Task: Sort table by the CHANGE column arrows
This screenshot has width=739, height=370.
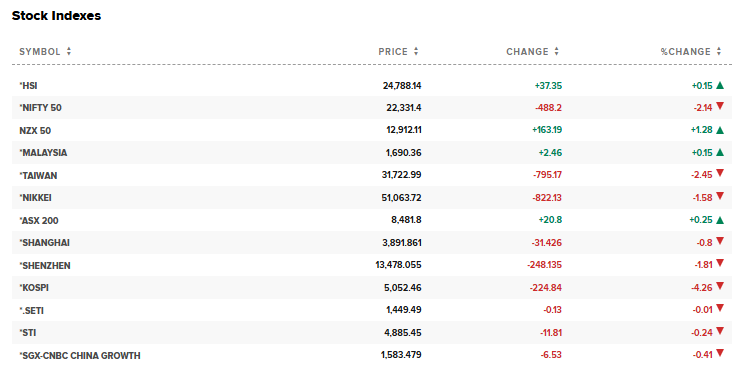Action: pos(557,51)
